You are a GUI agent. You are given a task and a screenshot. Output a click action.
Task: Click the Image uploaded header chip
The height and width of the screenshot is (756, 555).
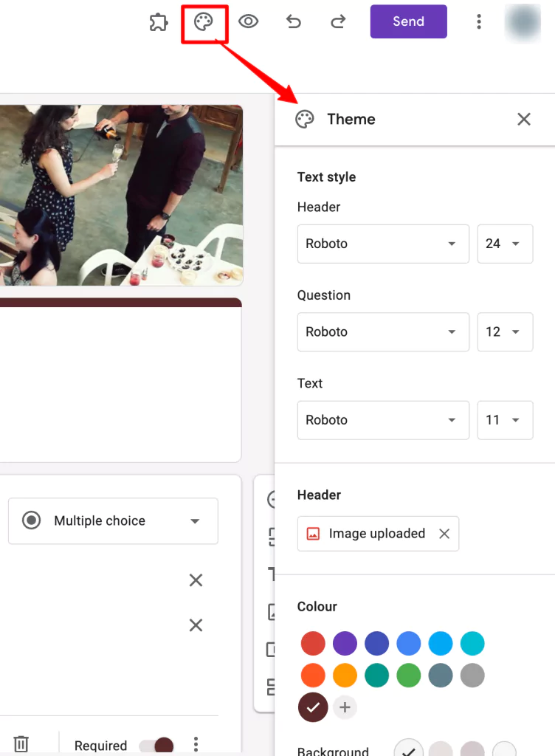coord(378,534)
